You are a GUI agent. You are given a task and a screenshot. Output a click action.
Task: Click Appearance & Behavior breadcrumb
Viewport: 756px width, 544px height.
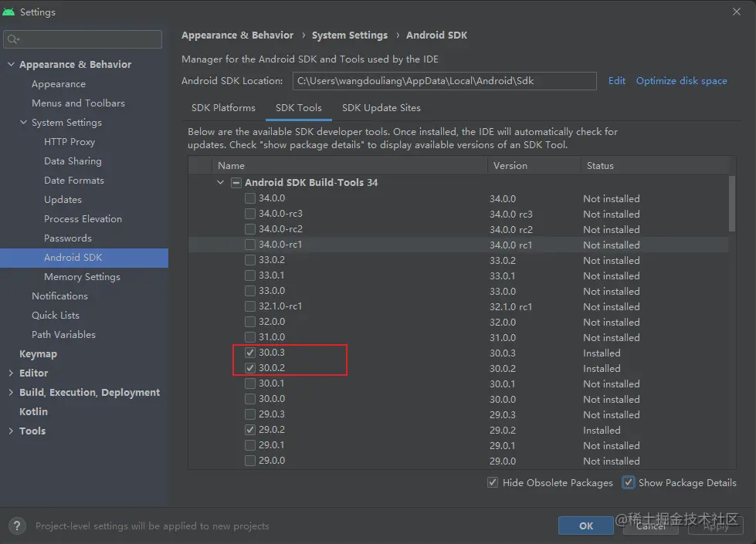(237, 35)
